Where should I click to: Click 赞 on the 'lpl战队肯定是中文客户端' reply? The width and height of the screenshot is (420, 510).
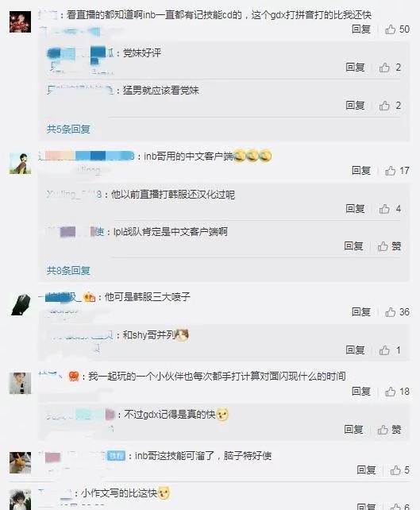tap(389, 246)
